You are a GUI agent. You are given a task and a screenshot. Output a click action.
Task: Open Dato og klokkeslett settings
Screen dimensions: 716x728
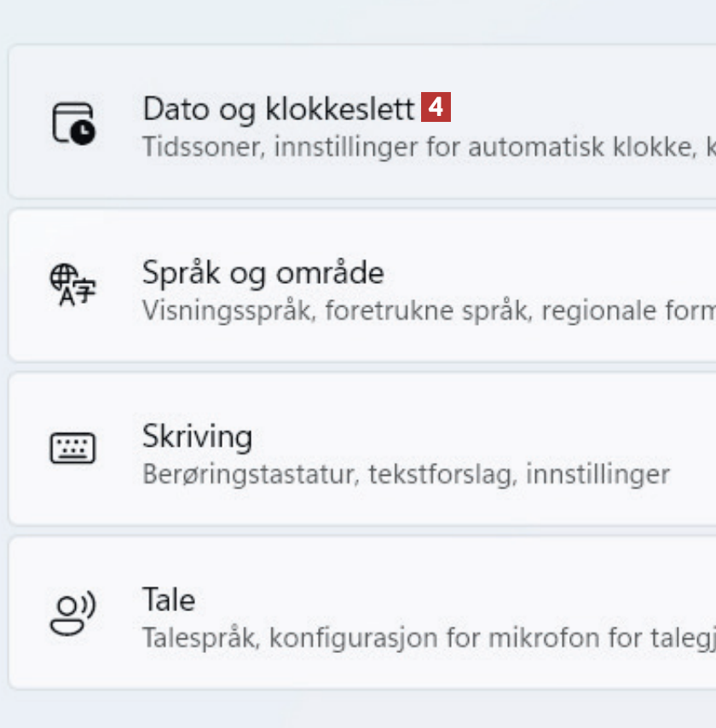pos(278,109)
